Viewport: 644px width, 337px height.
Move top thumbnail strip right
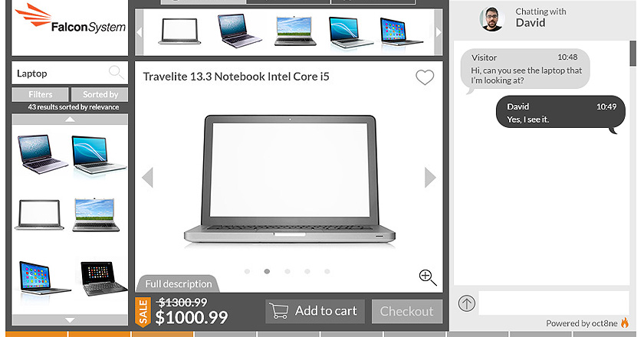click(439, 32)
